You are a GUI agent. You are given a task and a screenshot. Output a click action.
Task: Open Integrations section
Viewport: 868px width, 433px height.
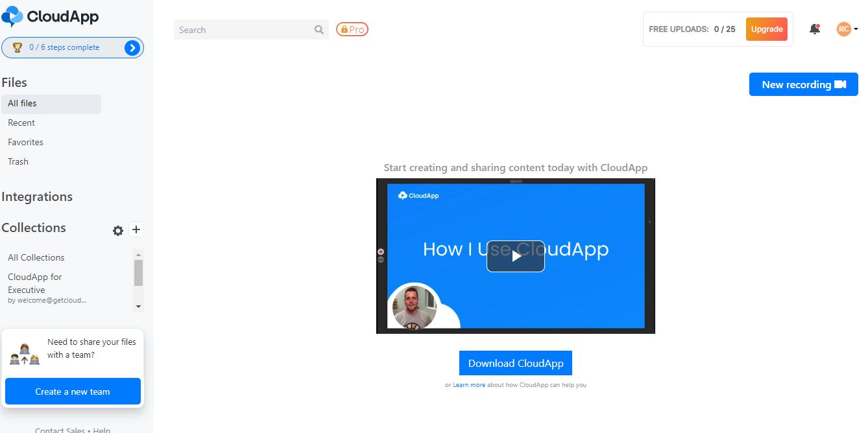[37, 196]
